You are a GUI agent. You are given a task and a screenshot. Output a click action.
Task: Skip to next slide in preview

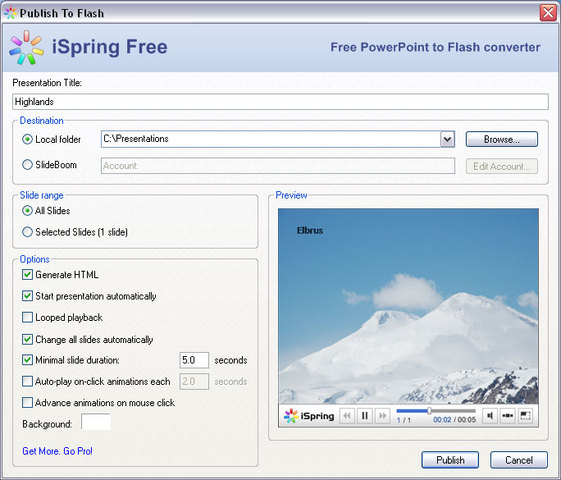click(382, 416)
